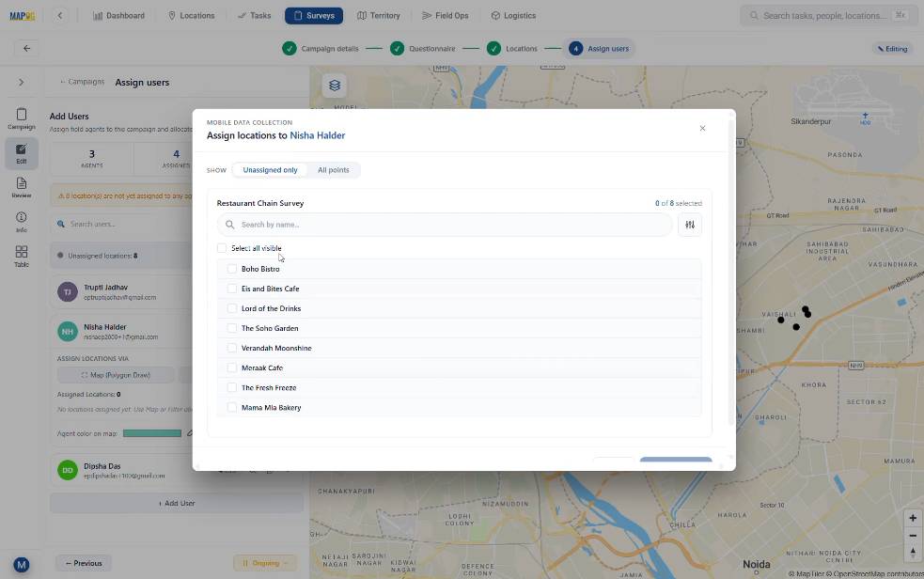
Task: Switch to Unassigned only view
Action: pyautogui.click(x=270, y=169)
